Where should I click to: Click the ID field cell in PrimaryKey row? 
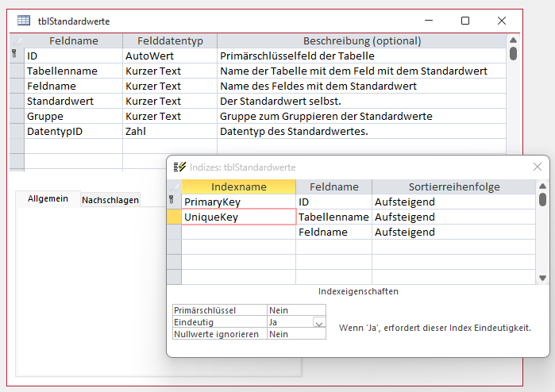click(333, 202)
